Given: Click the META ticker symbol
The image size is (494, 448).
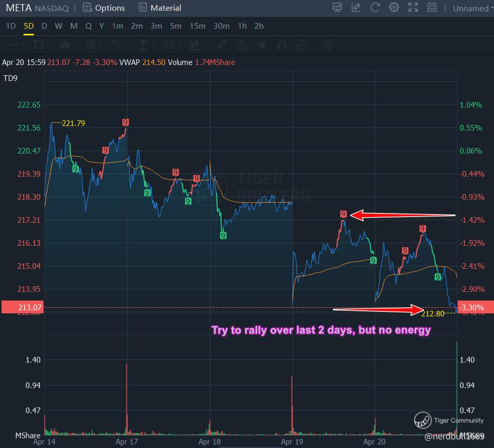Looking at the screenshot, I should (18, 8).
